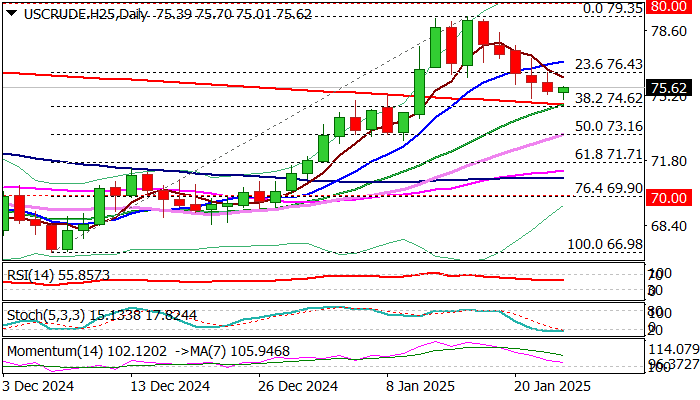Click the red 80.00 price level tag
Screen dimensions: 700x400
click(669, 6)
